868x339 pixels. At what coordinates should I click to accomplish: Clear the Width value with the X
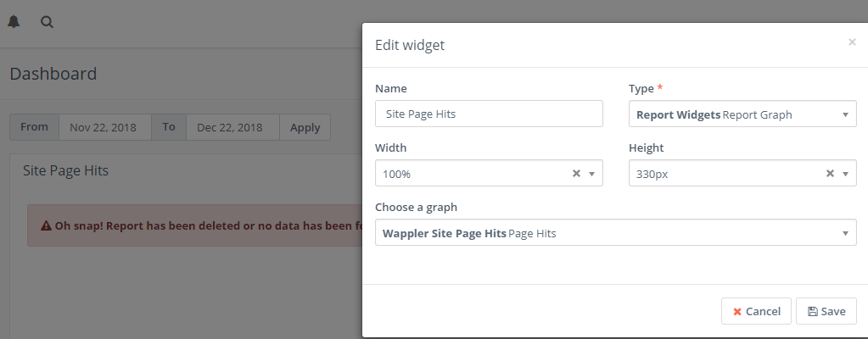(576, 174)
